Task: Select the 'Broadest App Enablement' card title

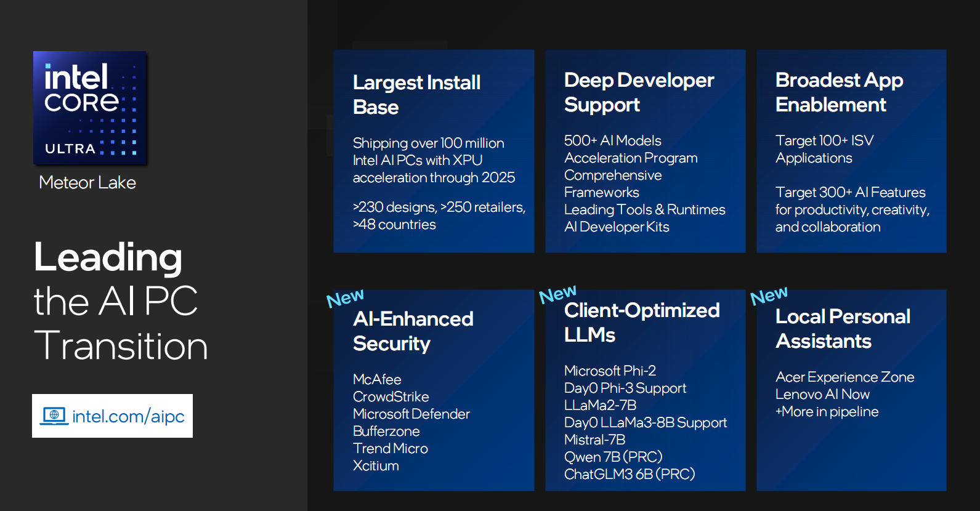Action: click(x=840, y=92)
